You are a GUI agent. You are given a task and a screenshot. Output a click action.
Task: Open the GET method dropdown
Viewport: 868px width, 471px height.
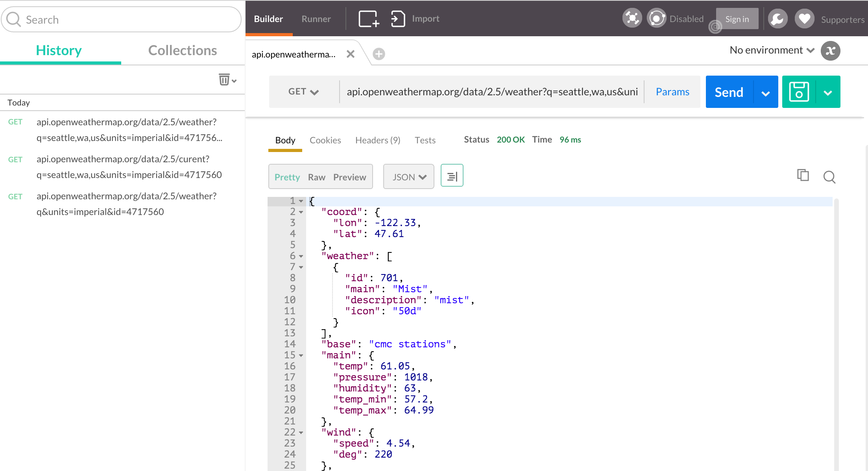point(303,92)
